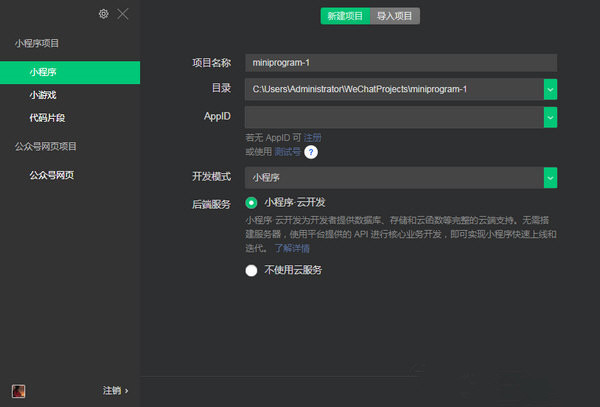600x407 pixels.
Task: Click the 注销 logout button
Action: click(x=115, y=390)
